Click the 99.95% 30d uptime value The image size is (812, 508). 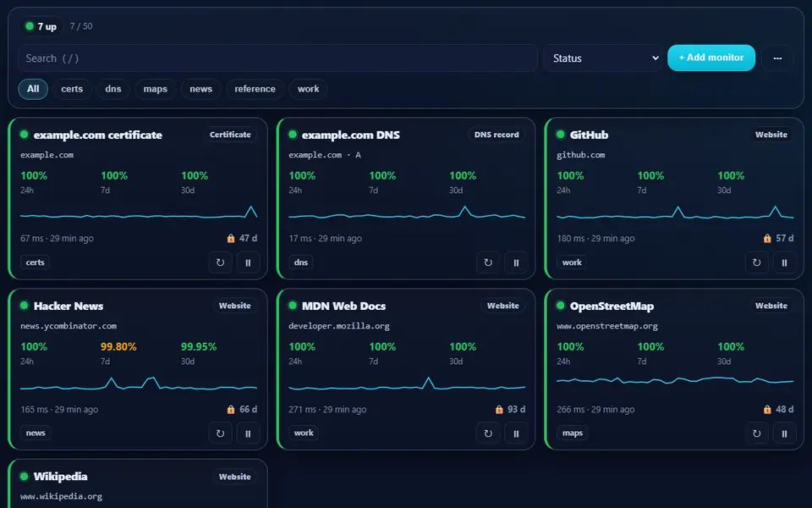(199, 347)
